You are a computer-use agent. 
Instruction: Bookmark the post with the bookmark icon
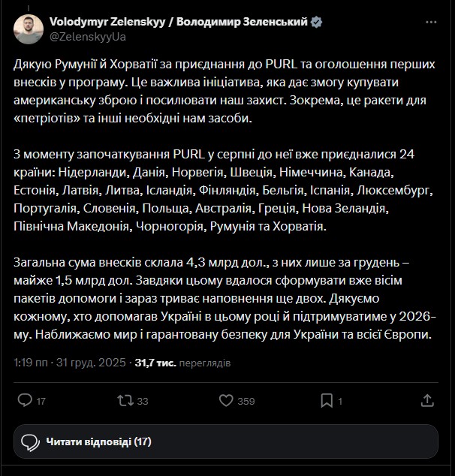coord(396,400)
